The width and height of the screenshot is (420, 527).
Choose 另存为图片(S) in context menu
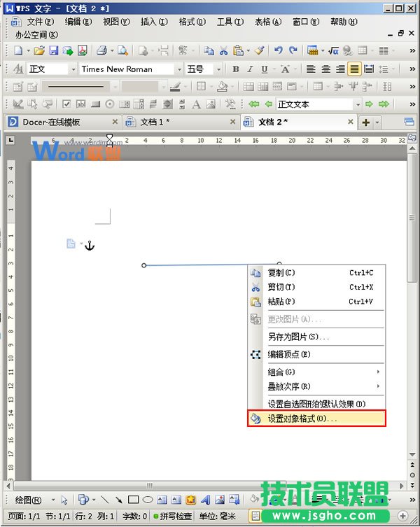pyautogui.click(x=316, y=337)
